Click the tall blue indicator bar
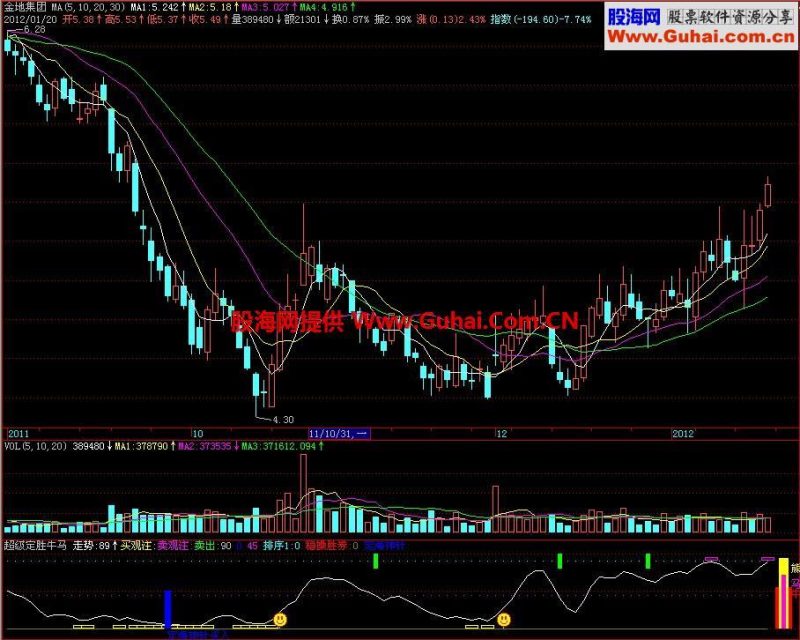The width and height of the screenshot is (800, 640). coord(168,609)
